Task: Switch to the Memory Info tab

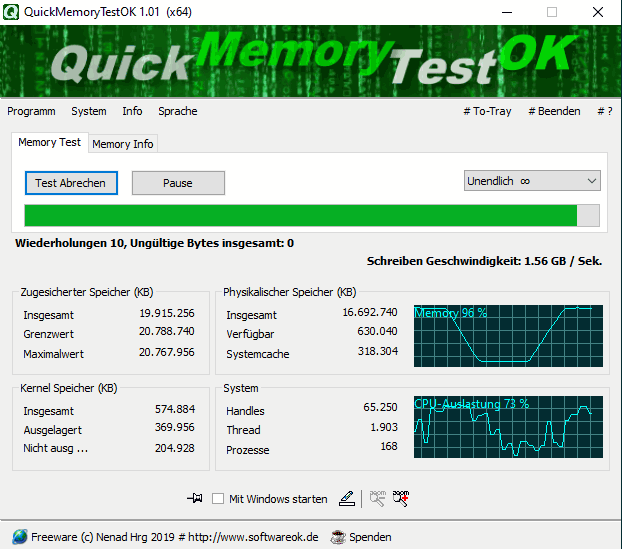Action: (123, 144)
